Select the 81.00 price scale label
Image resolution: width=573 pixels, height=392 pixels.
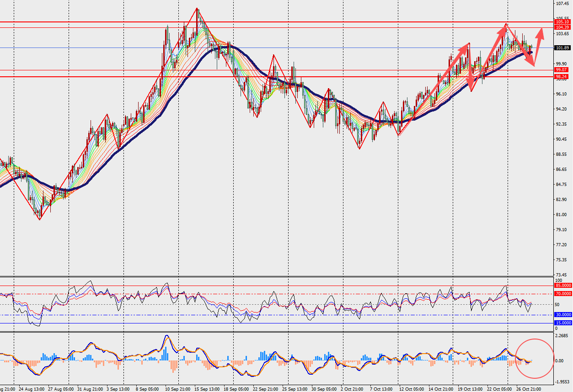click(x=562, y=215)
